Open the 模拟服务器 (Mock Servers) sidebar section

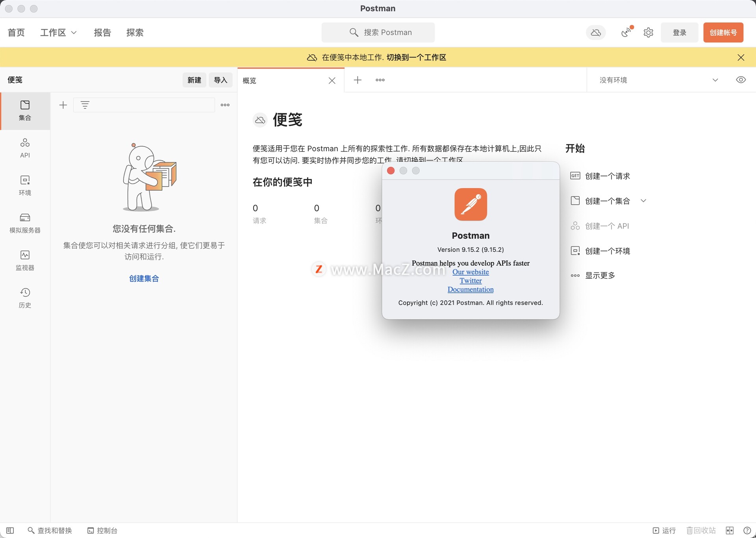pyautogui.click(x=25, y=223)
